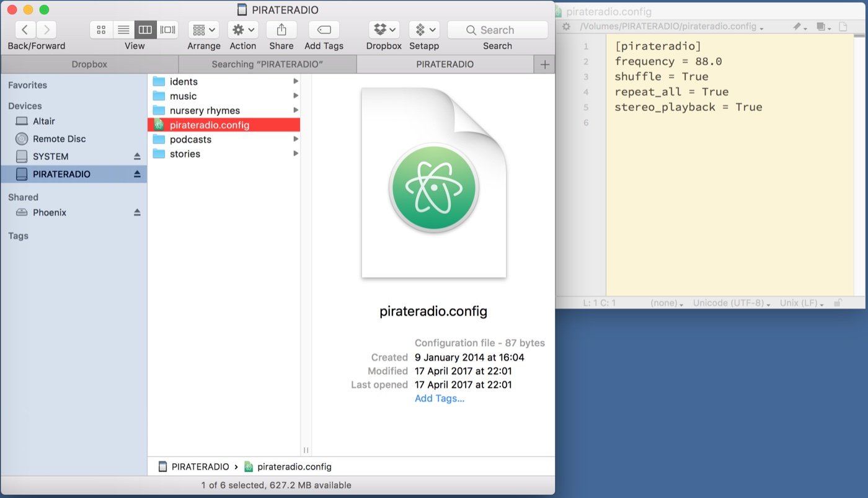Image resolution: width=868 pixels, height=498 pixels.
Task: Switch Finder to gallery view
Action: pos(167,29)
